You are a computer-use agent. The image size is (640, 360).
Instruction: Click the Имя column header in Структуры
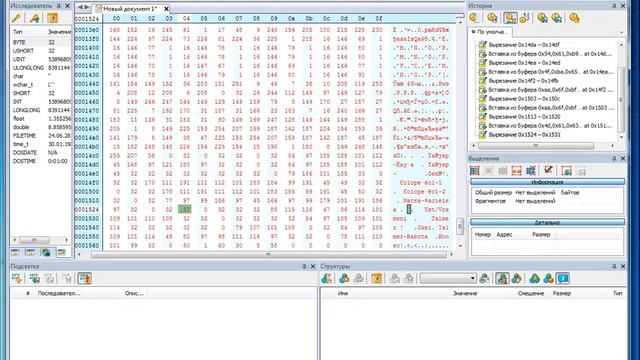343,293
